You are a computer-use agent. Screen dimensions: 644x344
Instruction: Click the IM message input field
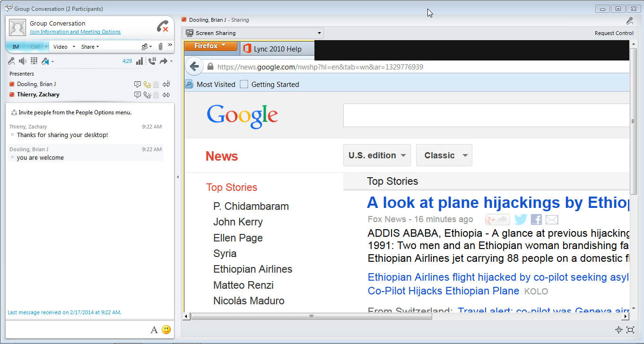[x=76, y=329]
